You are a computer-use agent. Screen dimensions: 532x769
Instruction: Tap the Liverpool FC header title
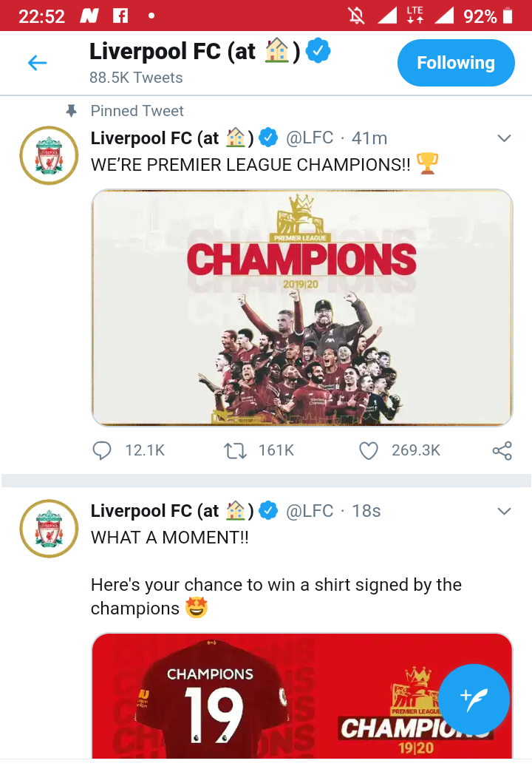pyautogui.click(x=172, y=52)
